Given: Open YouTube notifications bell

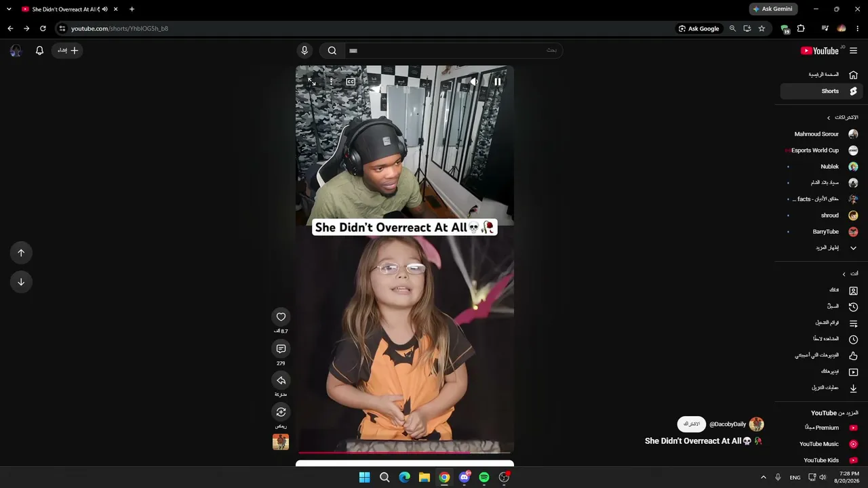Looking at the screenshot, I should point(39,50).
